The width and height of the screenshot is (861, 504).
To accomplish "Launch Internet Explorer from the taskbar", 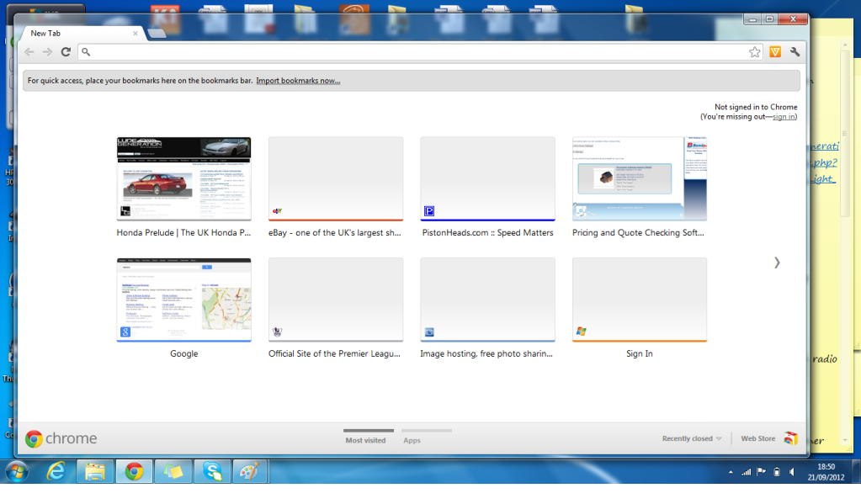I will (x=56, y=472).
